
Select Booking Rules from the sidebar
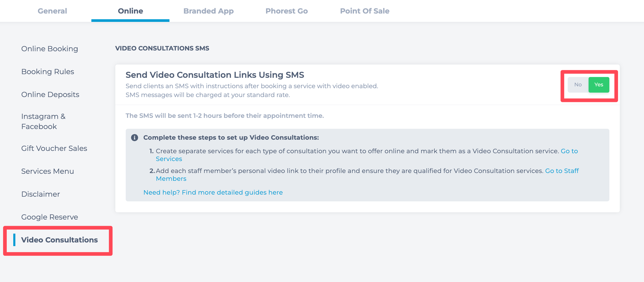tap(48, 72)
